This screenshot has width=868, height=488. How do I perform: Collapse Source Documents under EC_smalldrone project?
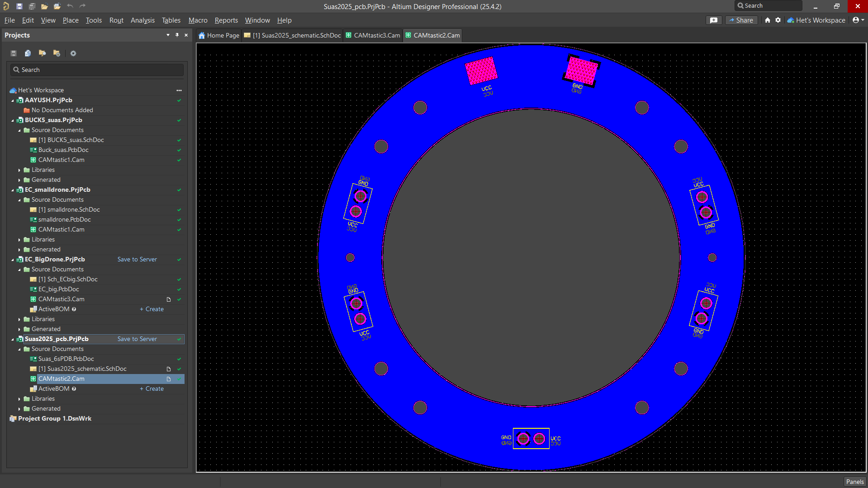pos(19,200)
